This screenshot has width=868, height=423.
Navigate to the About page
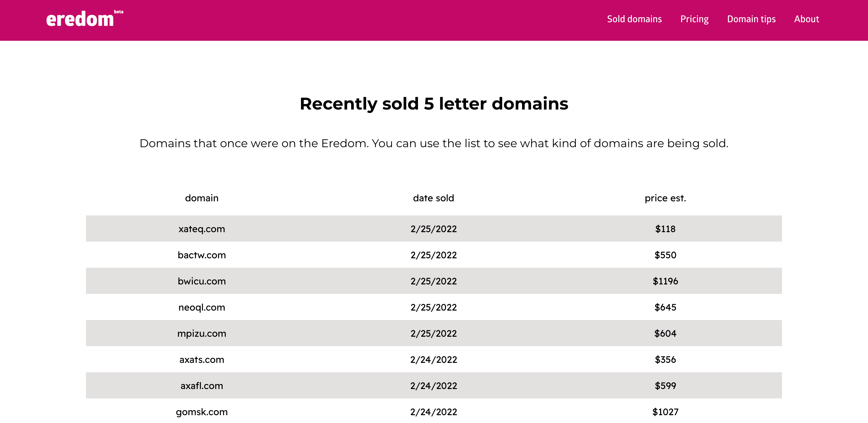806,19
